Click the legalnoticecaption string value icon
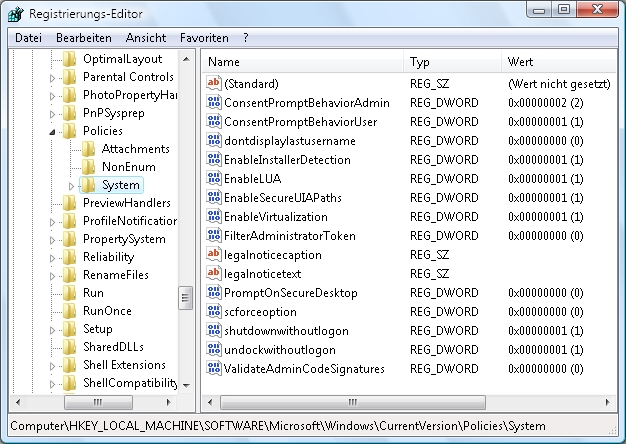 click(214, 255)
